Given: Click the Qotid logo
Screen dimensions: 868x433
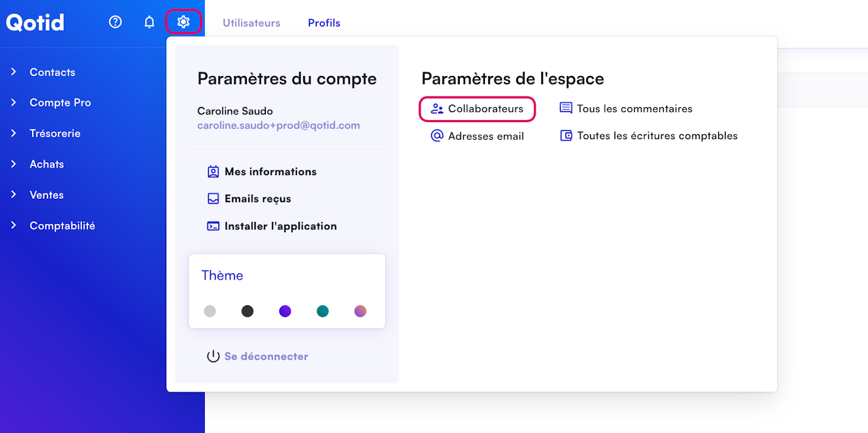Looking at the screenshot, I should click(x=35, y=22).
